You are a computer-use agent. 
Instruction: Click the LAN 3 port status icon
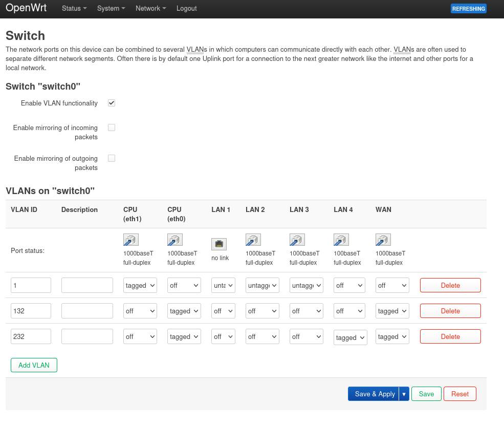tap(297, 240)
